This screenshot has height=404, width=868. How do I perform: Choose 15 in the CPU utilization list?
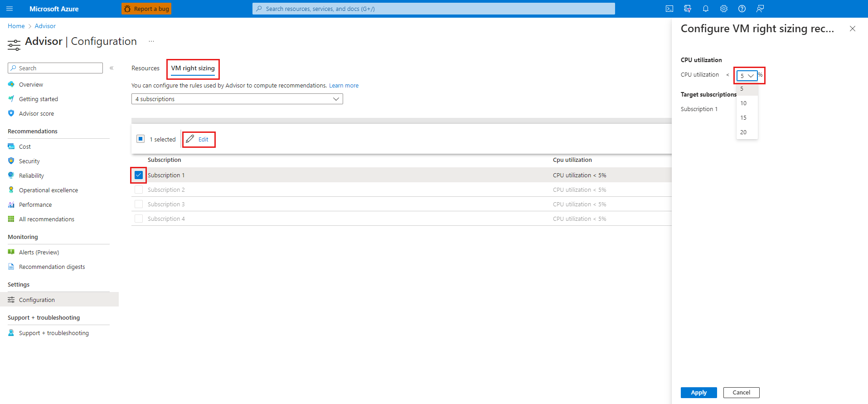[x=747, y=118]
